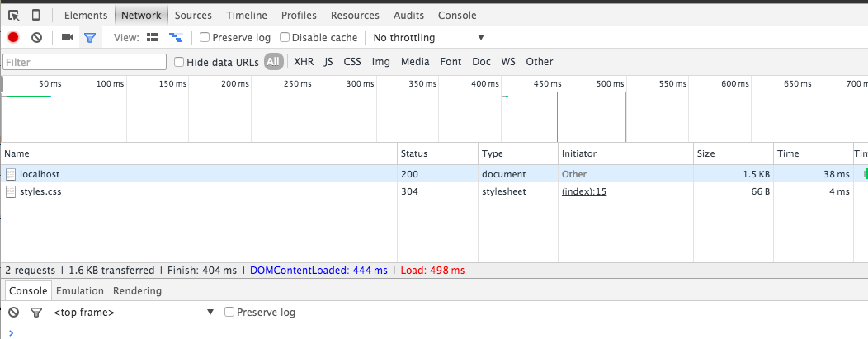Toggle the device mode phone icon
Screen dimensions: 868x339
[x=36, y=15]
